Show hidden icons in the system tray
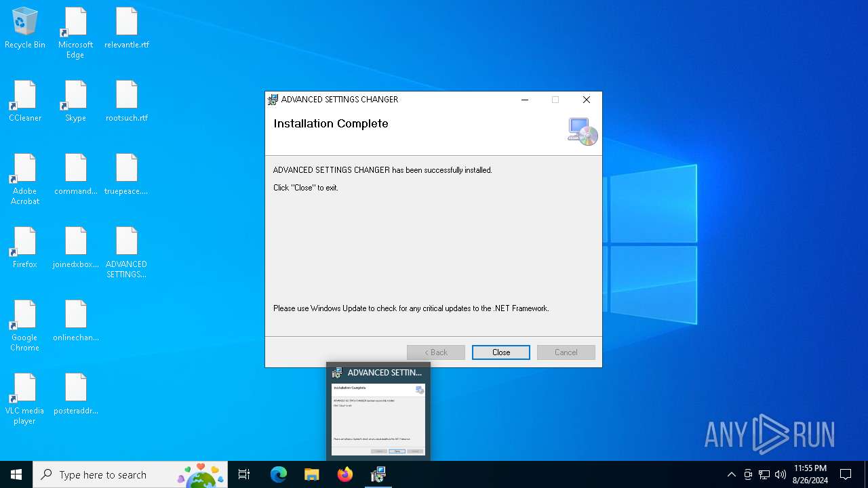The width and height of the screenshot is (868, 488). (731, 474)
